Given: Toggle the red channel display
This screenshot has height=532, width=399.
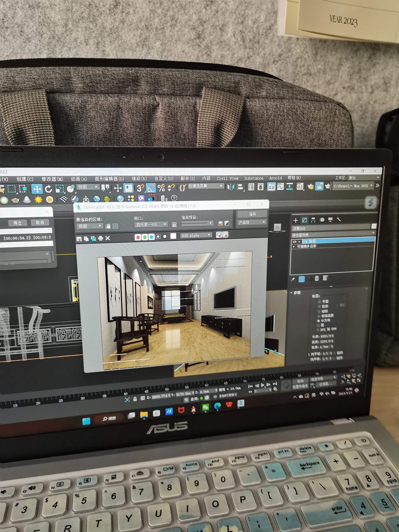Looking at the screenshot, I should point(138,237).
